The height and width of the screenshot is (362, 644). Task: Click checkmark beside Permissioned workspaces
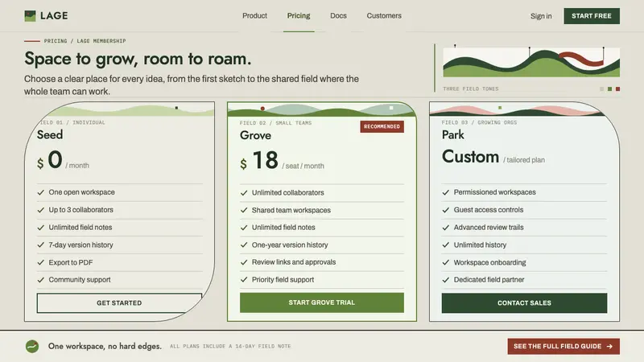(446, 192)
